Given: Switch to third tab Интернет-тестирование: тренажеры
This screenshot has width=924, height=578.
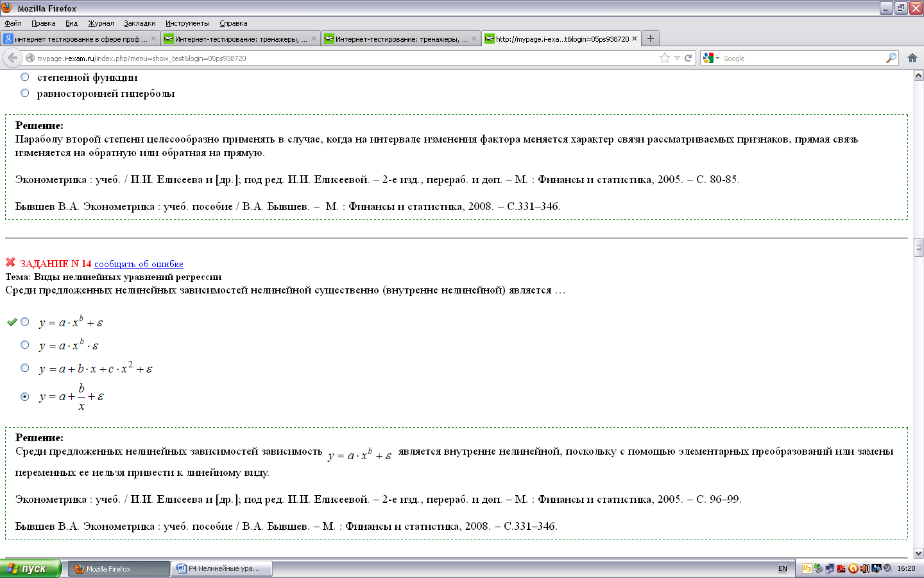Looking at the screenshot, I should click(x=401, y=39).
